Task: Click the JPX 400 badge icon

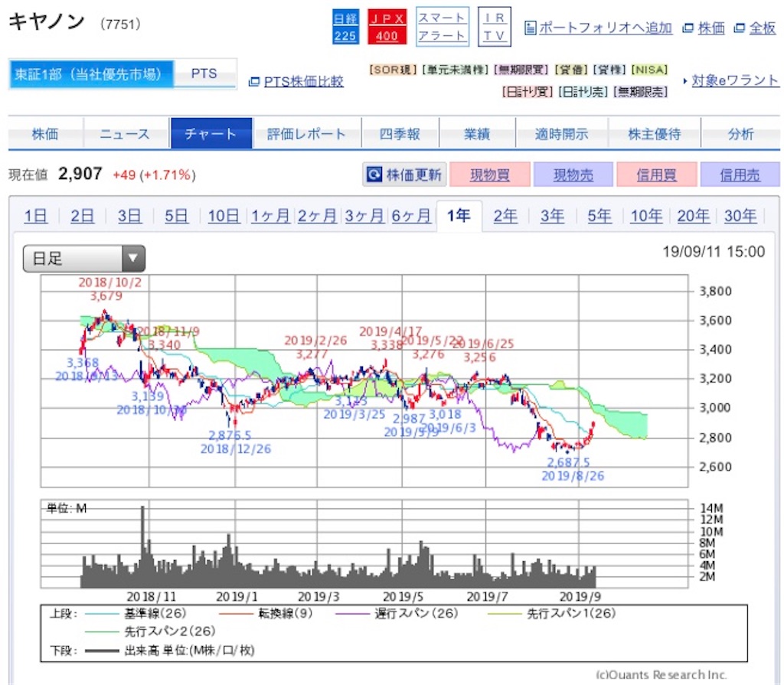Action: [x=387, y=27]
